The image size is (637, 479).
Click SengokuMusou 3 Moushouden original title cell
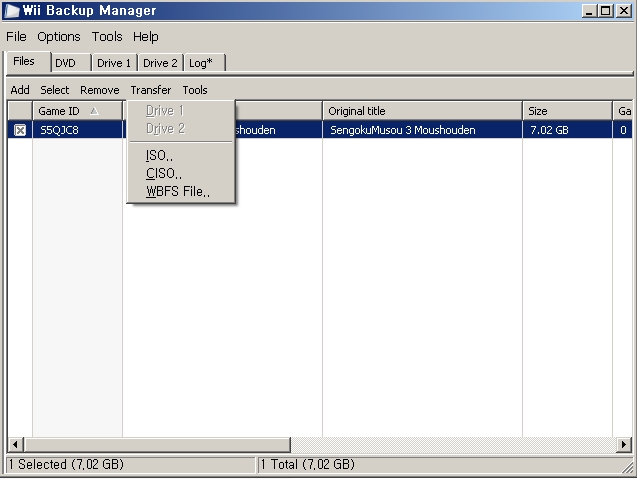422,130
